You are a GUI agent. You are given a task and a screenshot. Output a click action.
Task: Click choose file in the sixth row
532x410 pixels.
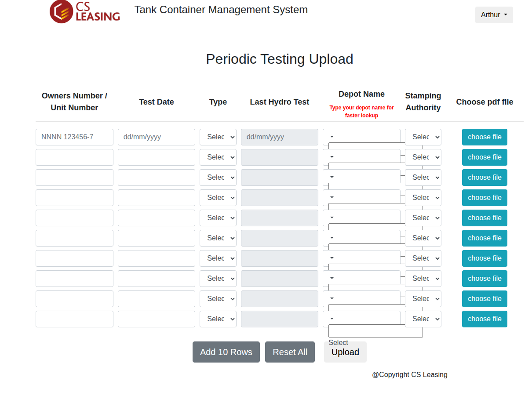(485, 238)
